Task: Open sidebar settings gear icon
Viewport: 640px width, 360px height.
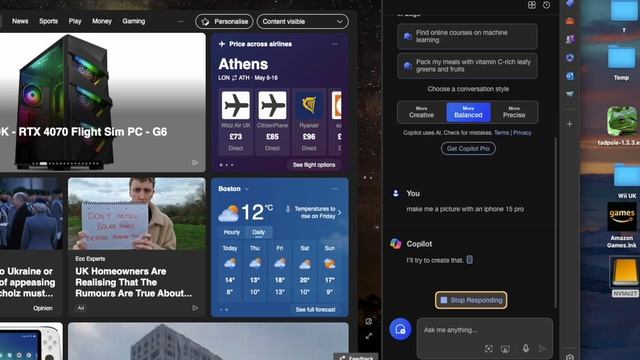Action: 570,357
